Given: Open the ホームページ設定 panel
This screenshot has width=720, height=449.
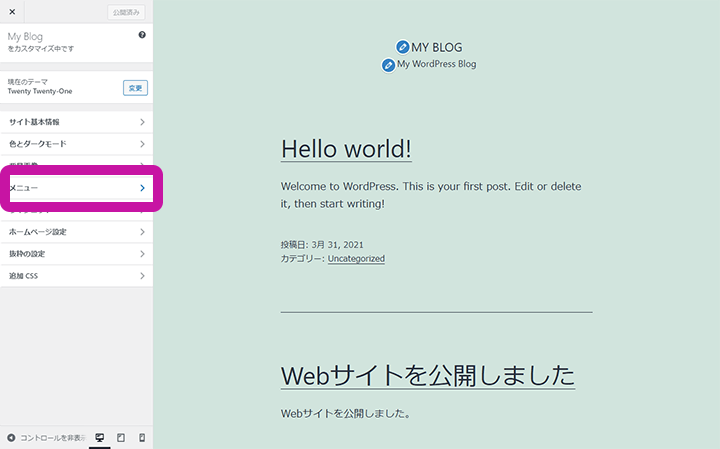Looking at the screenshot, I should (x=76, y=232).
